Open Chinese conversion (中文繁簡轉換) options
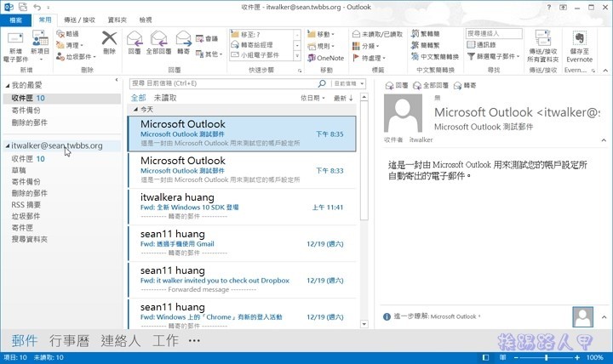This screenshot has height=364, width=613. coord(435,57)
